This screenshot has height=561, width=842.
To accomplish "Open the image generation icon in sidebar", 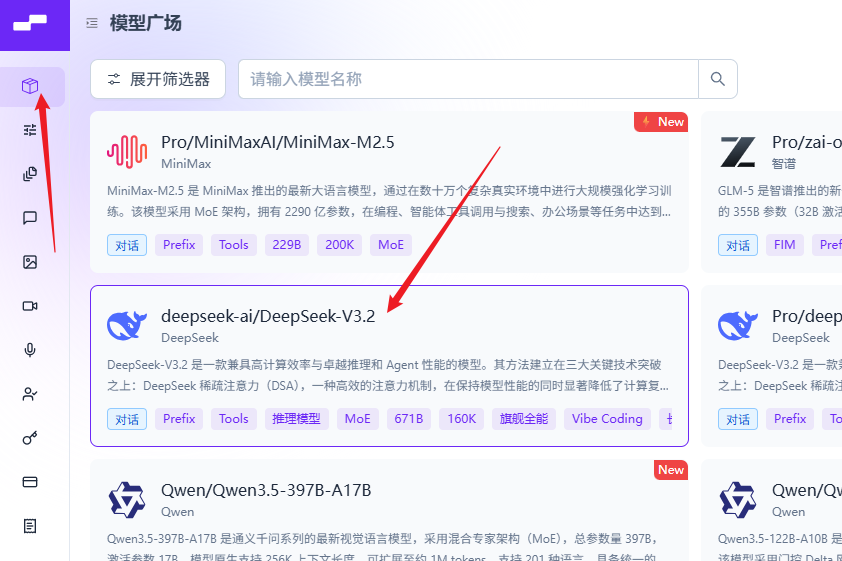I will click(x=30, y=262).
